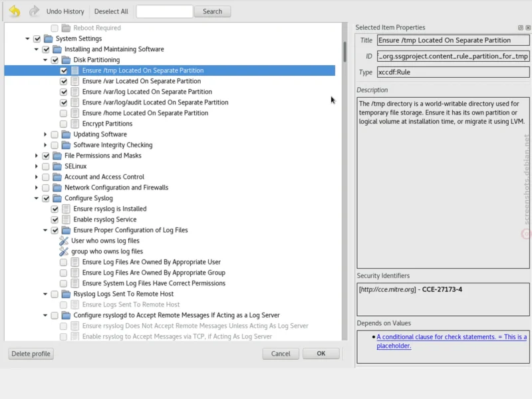The image size is (532, 399).
Task: Click the CCE-27173-4 identifier text
Action: coord(442,289)
